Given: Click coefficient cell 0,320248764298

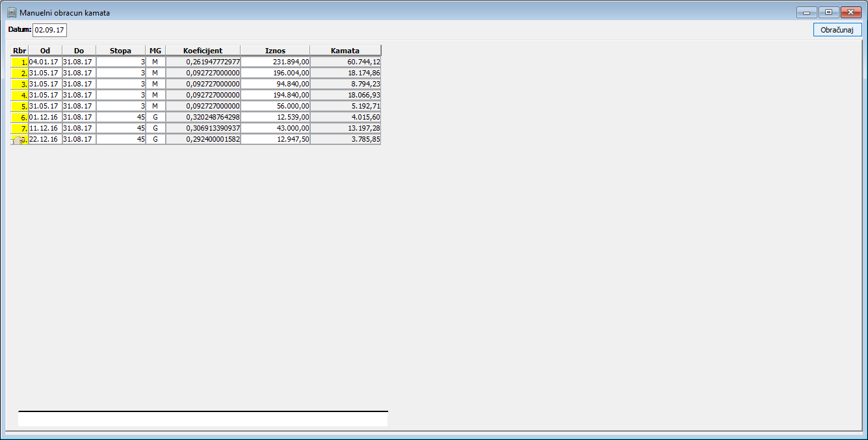Looking at the screenshot, I should [203, 117].
